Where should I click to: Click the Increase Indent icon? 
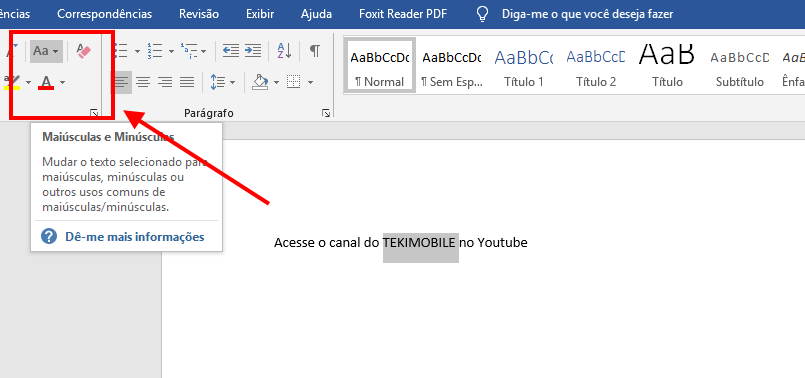253,51
